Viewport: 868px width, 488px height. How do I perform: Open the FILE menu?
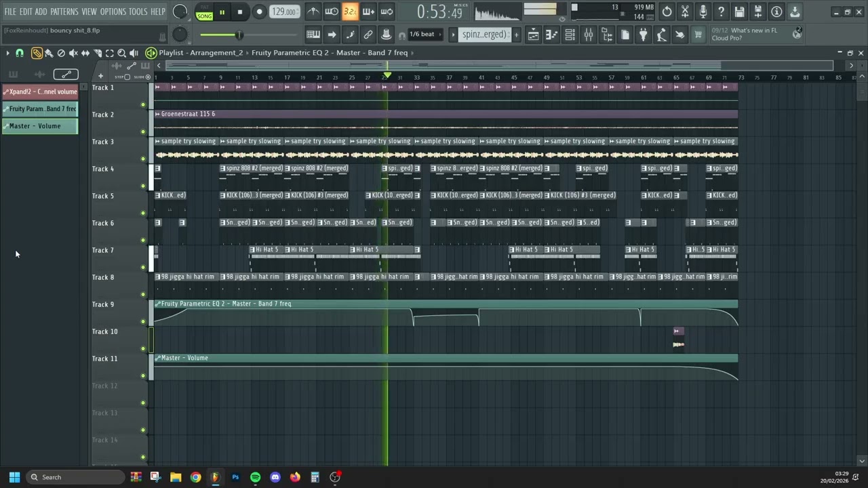10,12
